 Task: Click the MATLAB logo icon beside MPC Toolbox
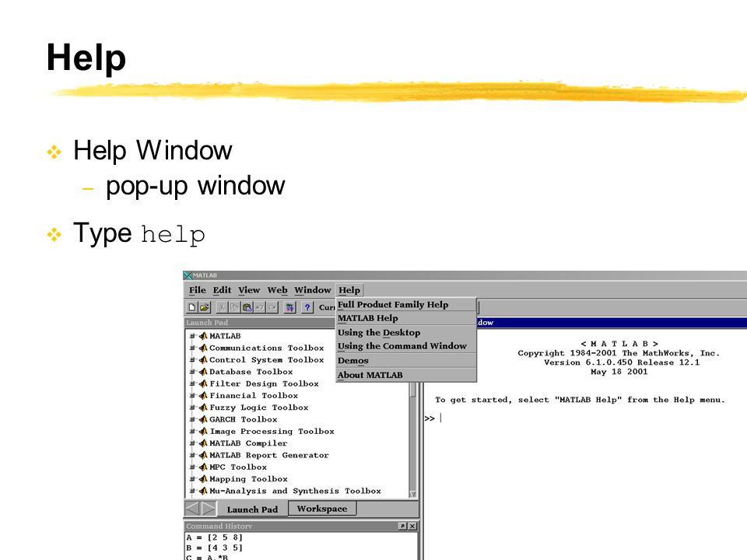[x=203, y=467]
